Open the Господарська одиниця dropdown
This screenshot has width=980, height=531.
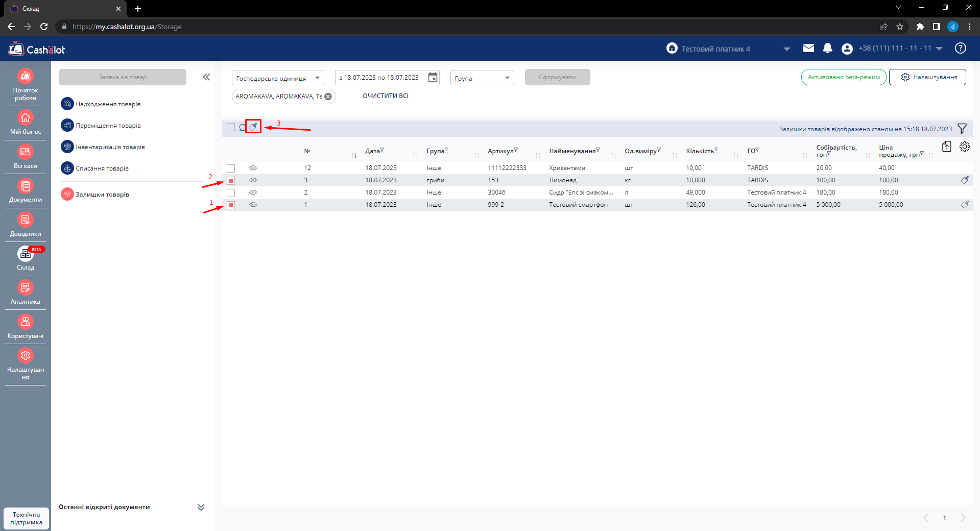[278, 78]
